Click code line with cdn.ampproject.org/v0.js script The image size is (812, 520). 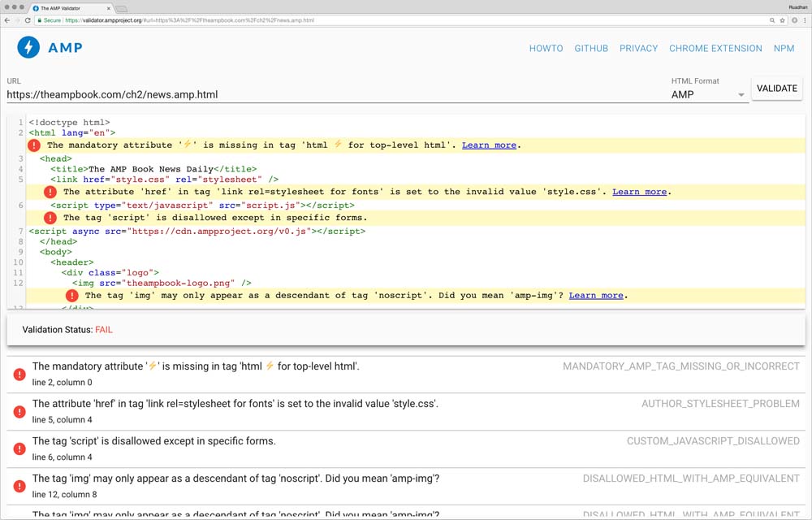click(197, 231)
